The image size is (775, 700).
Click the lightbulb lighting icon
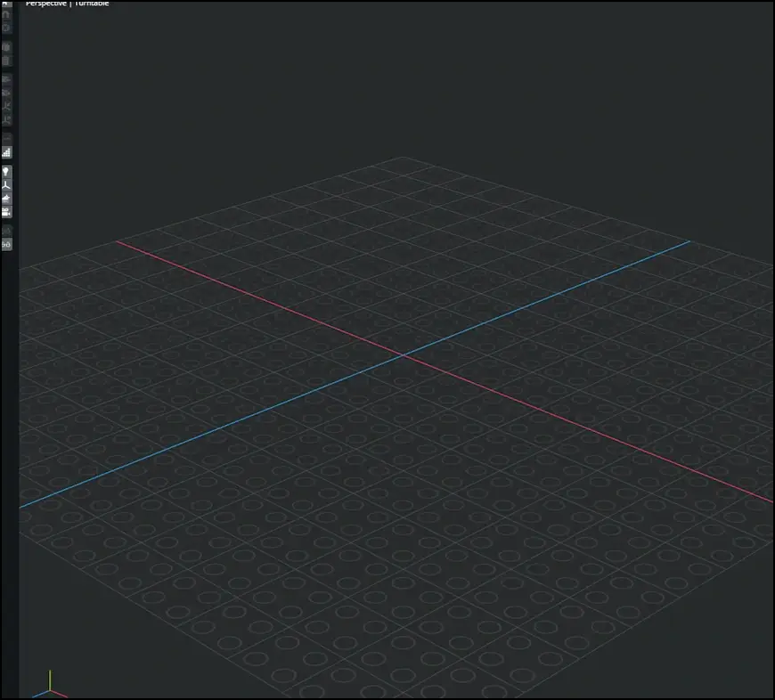[6, 170]
